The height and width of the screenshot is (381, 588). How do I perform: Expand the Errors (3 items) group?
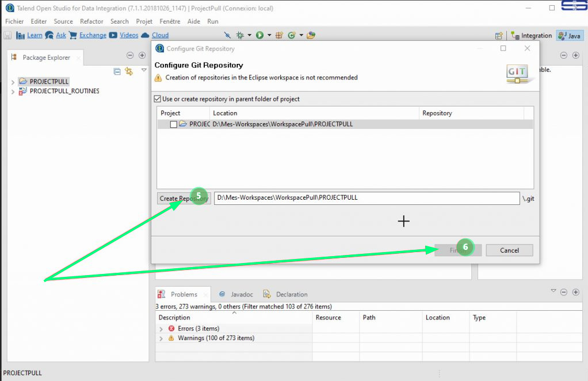161,329
